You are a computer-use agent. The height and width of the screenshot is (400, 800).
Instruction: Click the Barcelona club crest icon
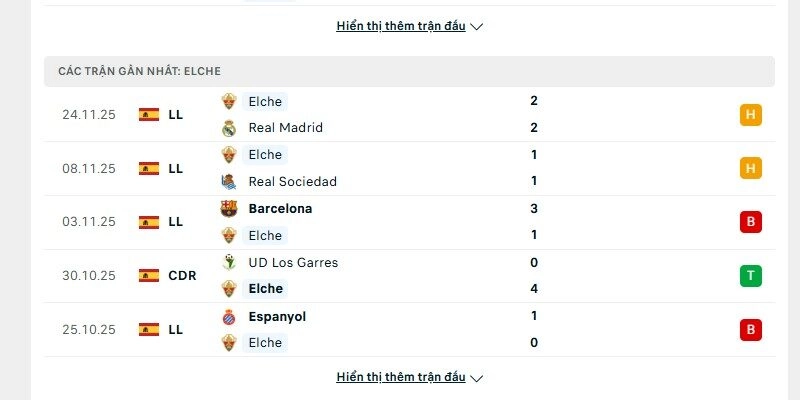pyautogui.click(x=229, y=209)
